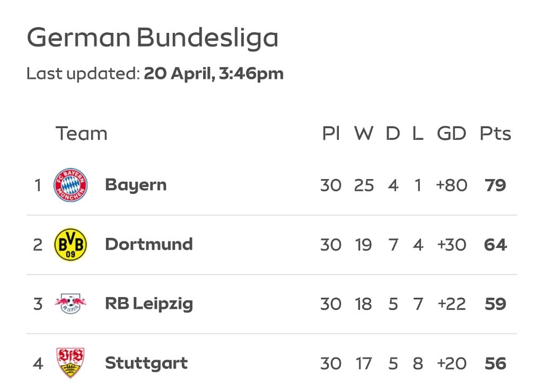This screenshot has width=543, height=392.
Task: Click the VfB Stuttgart crest
Action: 71,363
